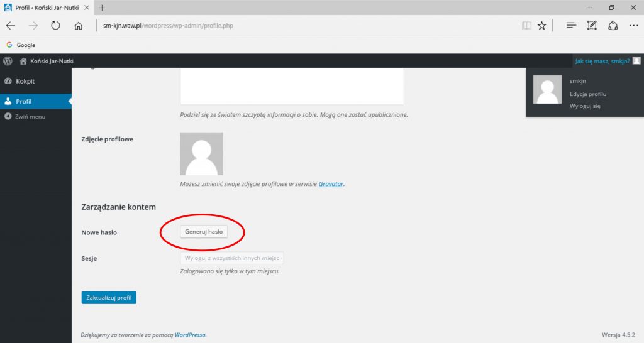Click the browser forward arrow
The width and height of the screenshot is (644, 343).
pyautogui.click(x=33, y=25)
